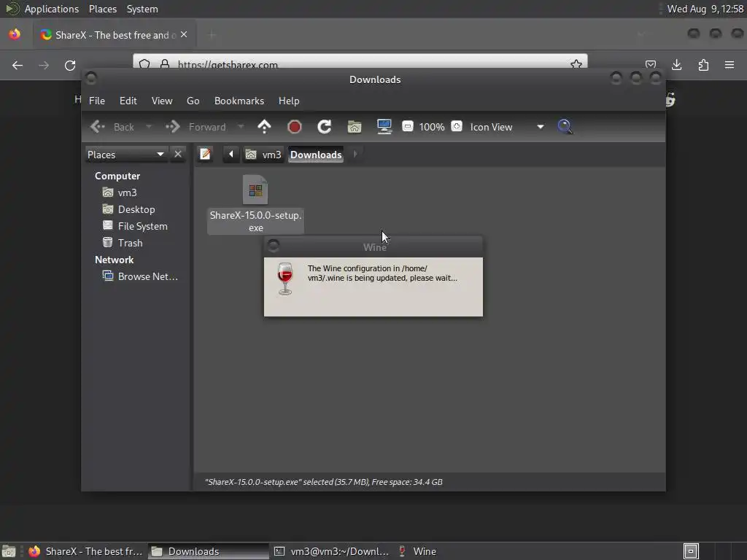Open Forward history dropdown arrow
This screenshot has height=560, width=747.
pos(241,127)
